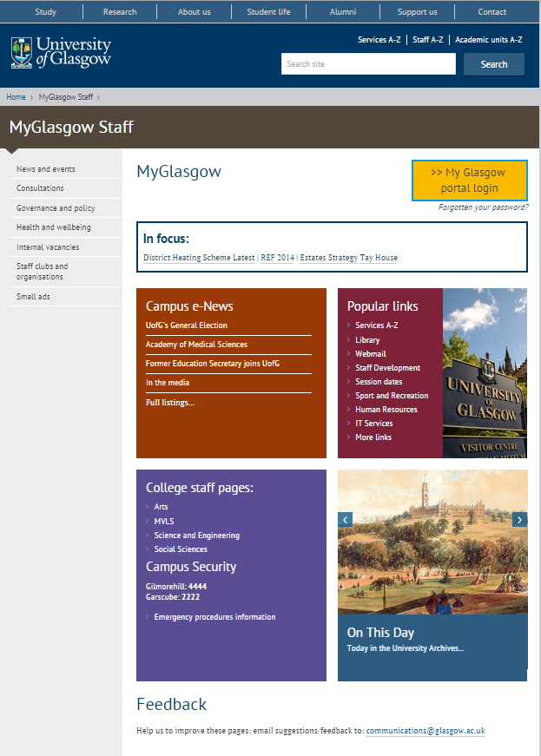Open Governance and policy sidebar item

click(x=56, y=207)
